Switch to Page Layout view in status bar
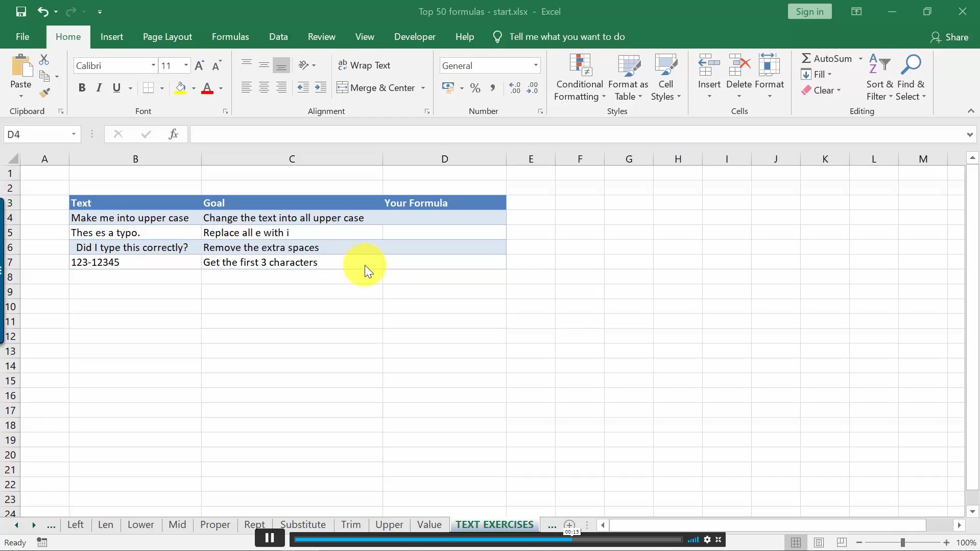 819,542
